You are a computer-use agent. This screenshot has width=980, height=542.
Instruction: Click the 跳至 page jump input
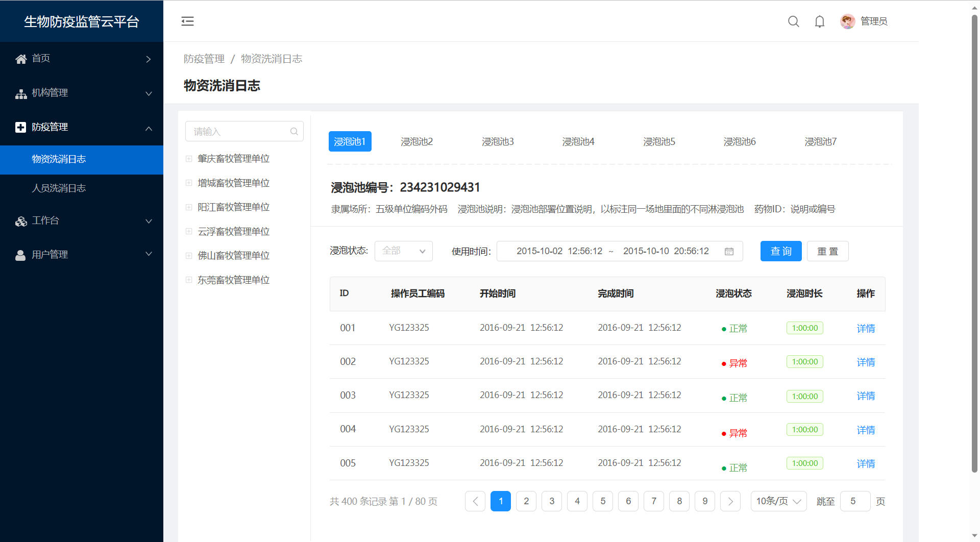[855, 501]
